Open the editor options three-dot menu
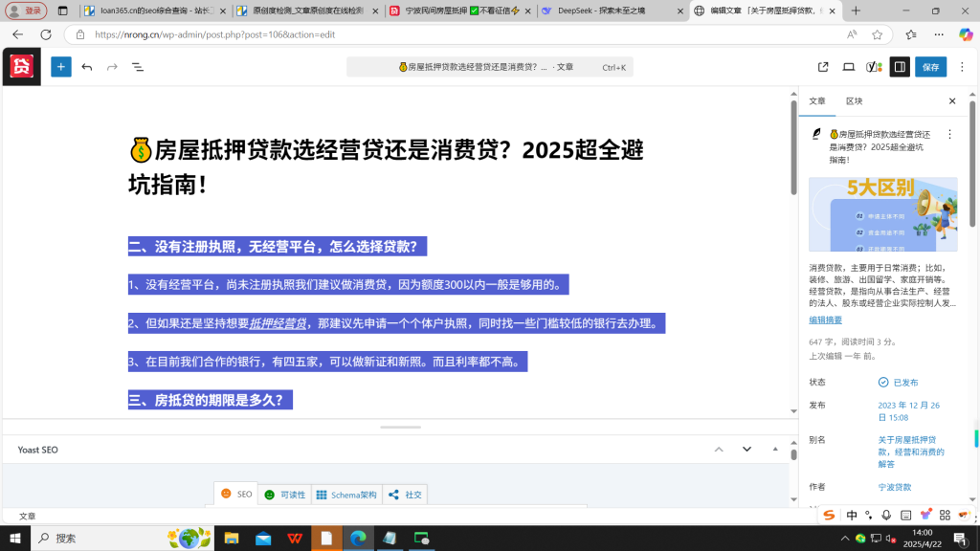This screenshot has height=551, width=980. pos(962,67)
